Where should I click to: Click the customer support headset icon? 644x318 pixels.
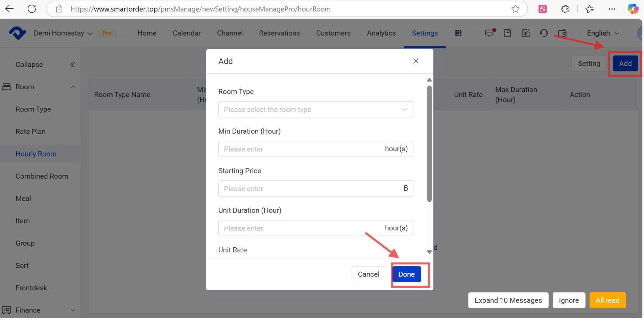click(544, 33)
